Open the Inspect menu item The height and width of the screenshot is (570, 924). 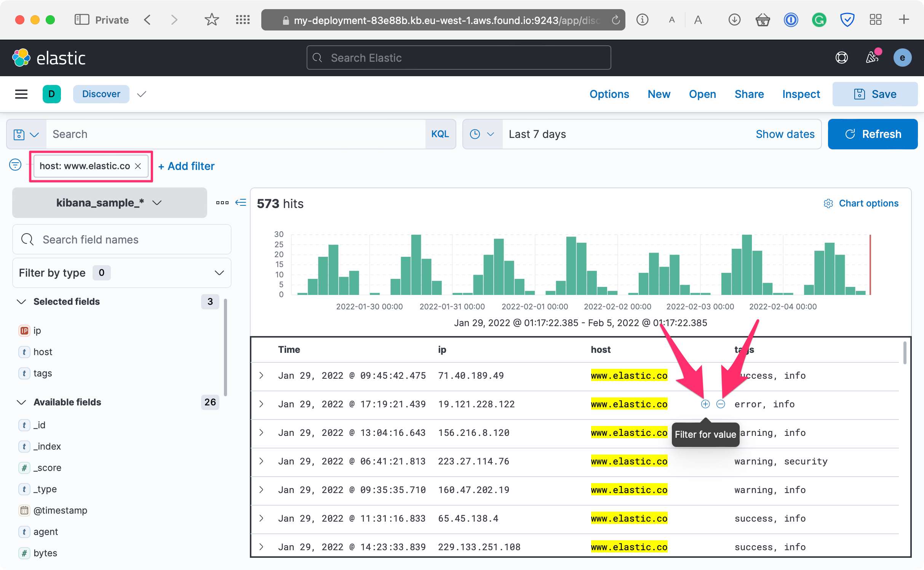(801, 94)
